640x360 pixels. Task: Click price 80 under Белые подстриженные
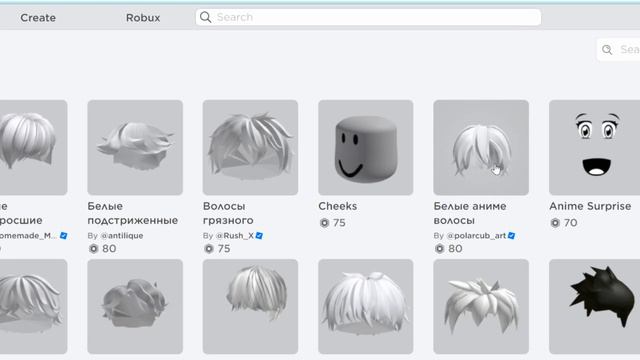click(x=109, y=249)
